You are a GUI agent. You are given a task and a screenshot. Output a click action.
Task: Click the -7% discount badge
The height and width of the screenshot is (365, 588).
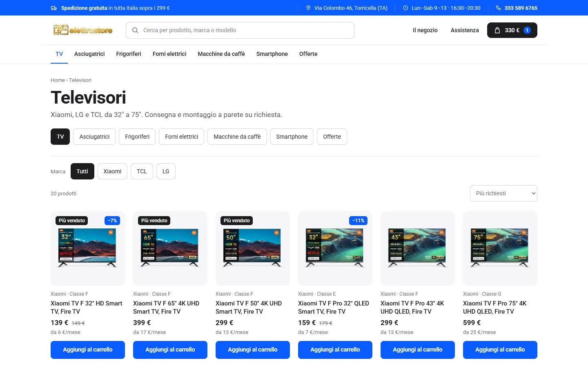(x=112, y=221)
